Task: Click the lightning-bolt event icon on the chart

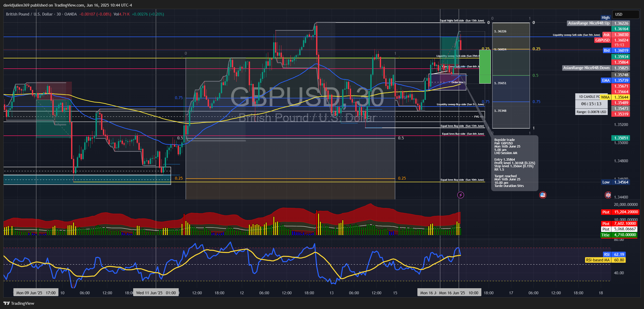Action: (x=461, y=195)
